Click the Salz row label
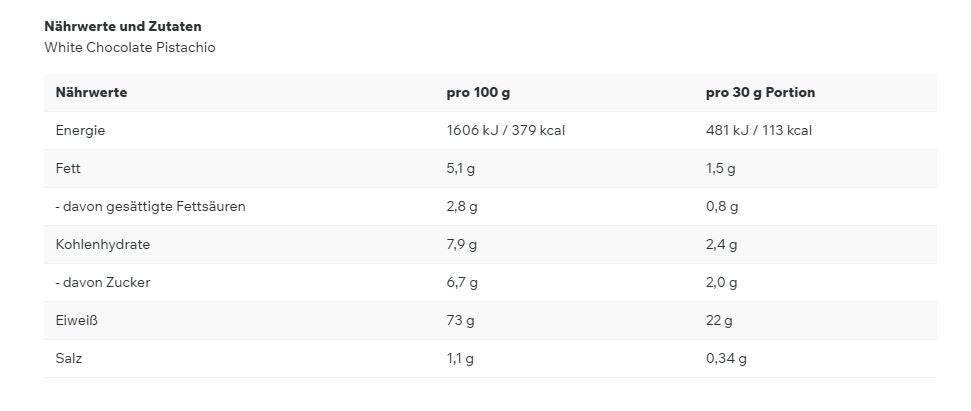Image resolution: width=971 pixels, height=411 pixels. (x=68, y=358)
